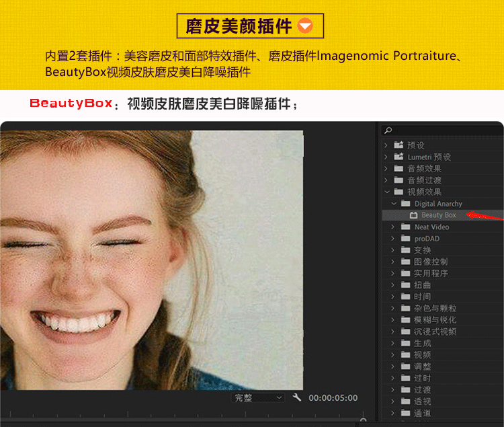Click the Beauty Box effect icon
Screen dimensions: 504x427
click(x=414, y=215)
